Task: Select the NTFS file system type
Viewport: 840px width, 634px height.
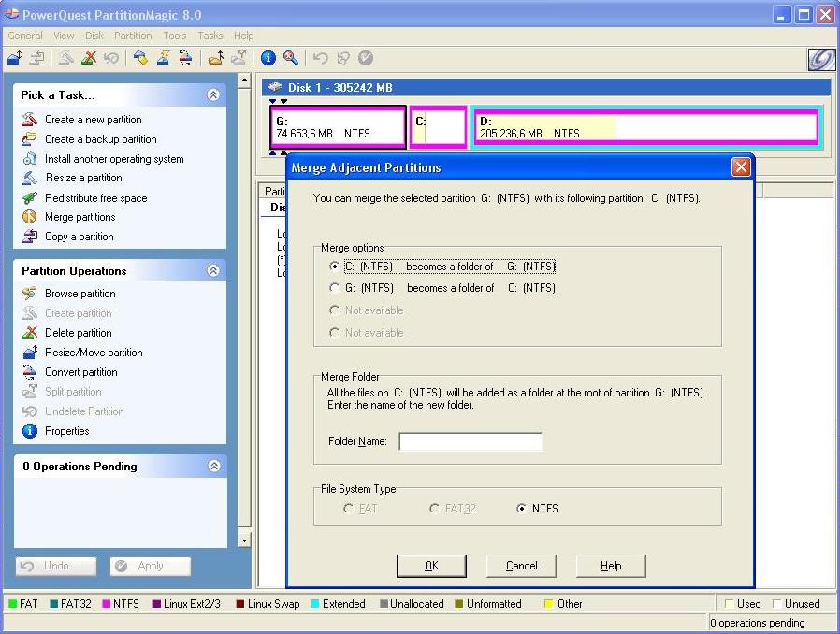Action: tap(521, 508)
